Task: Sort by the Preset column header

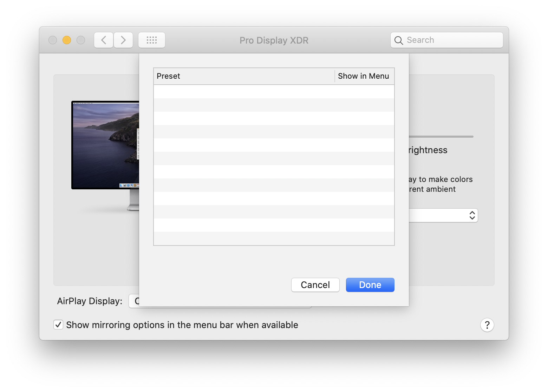Action: [x=244, y=76]
